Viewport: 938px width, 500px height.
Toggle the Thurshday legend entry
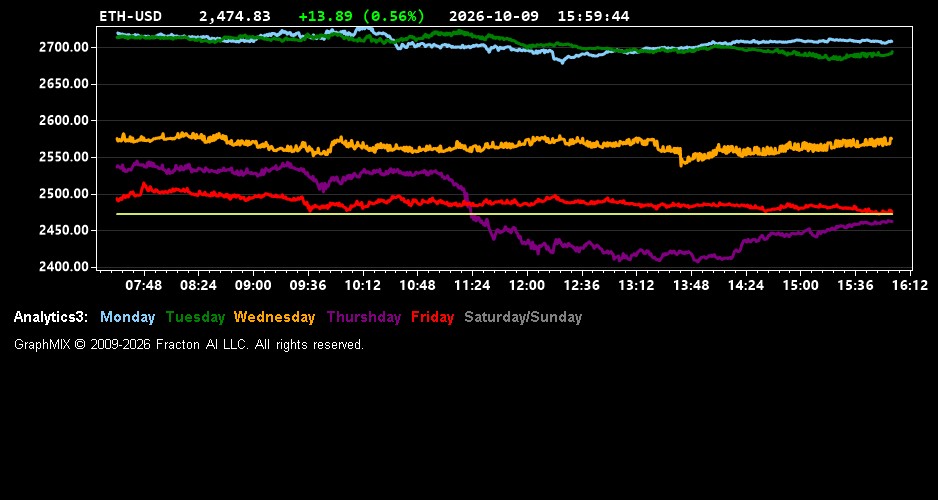[364, 318]
